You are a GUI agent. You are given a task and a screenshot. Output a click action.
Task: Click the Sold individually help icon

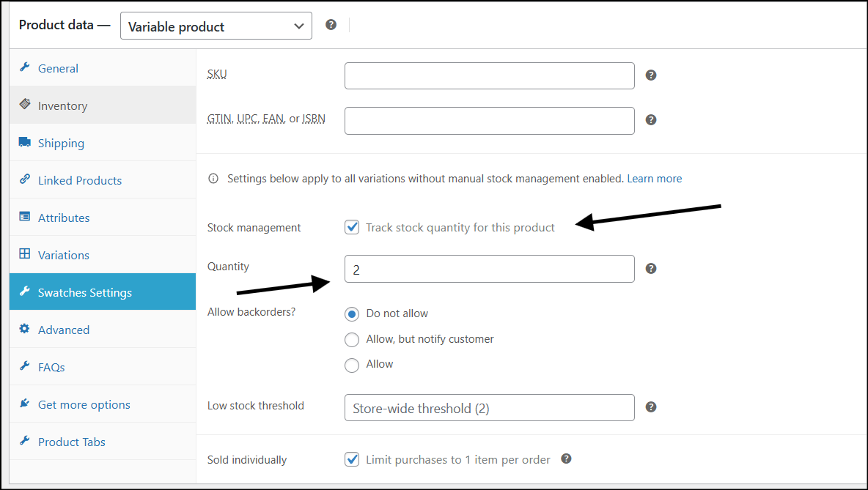pos(566,459)
